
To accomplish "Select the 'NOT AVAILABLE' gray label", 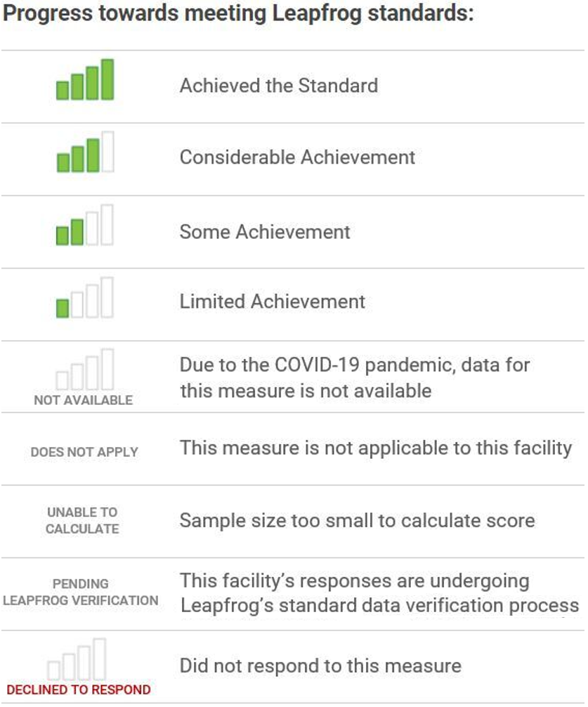I will (84, 400).
